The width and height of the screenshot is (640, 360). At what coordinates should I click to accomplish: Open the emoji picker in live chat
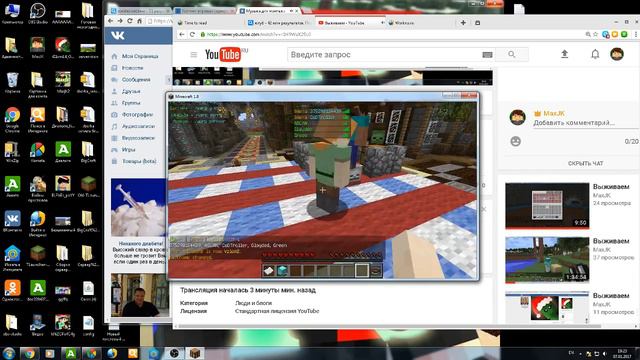516,141
